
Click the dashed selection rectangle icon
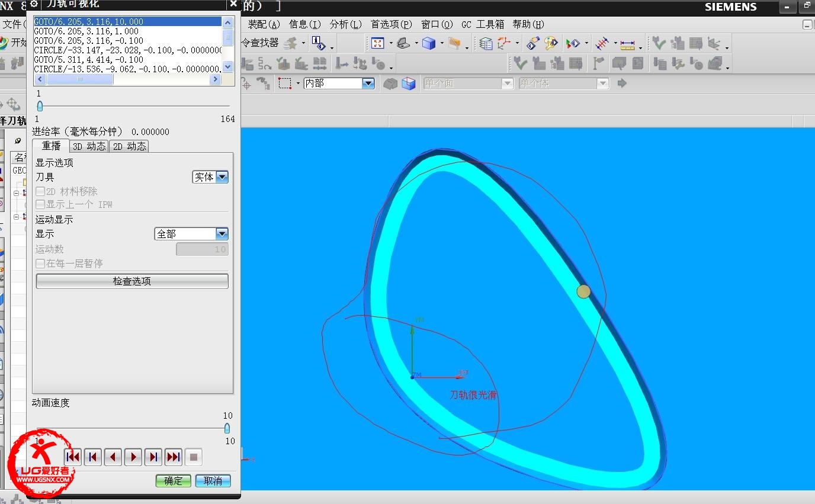(x=285, y=84)
